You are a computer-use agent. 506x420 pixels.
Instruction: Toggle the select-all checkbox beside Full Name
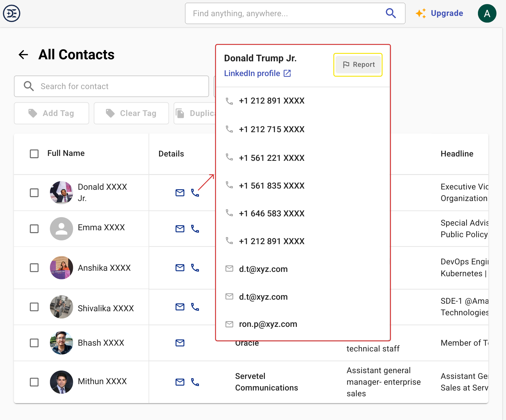coord(34,154)
